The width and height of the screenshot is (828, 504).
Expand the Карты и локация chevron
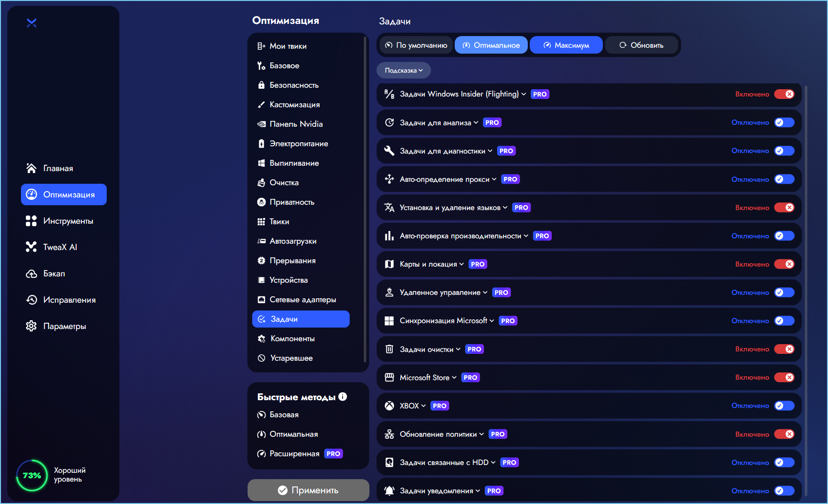click(462, 264)
